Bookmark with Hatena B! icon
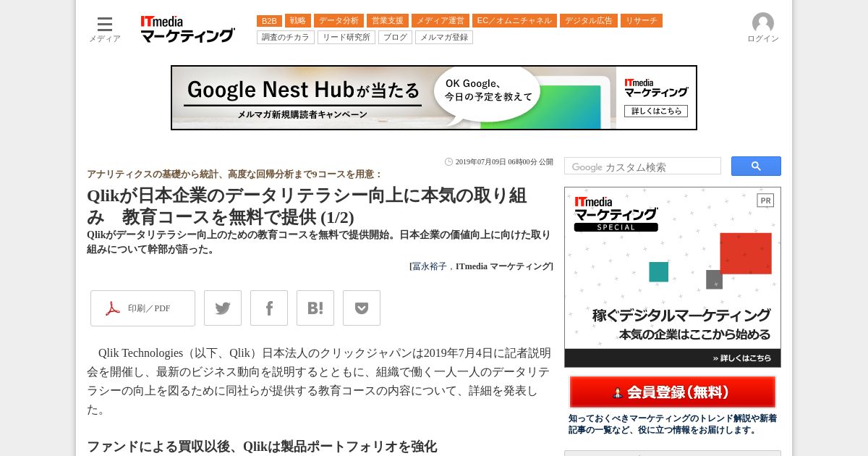 click(x=315, y=308)
